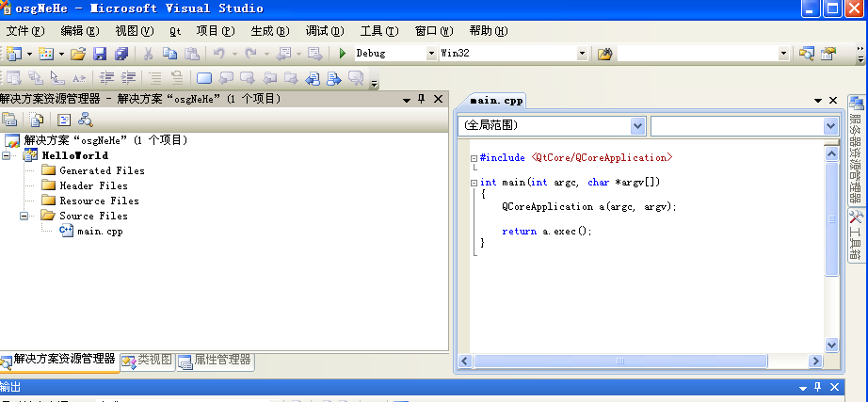Collapse the HelloWorld project node

coord(6,155)
